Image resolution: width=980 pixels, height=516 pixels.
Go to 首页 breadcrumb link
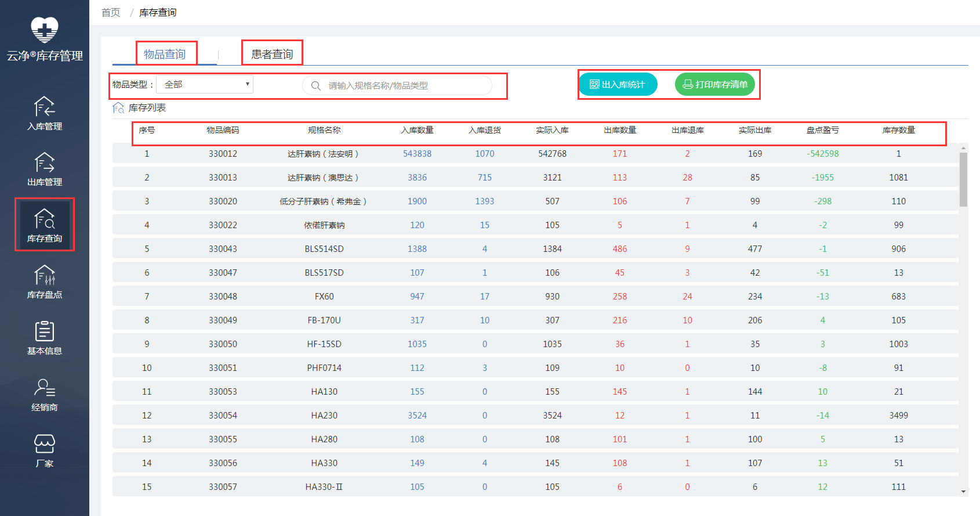(x=111, y=12)
